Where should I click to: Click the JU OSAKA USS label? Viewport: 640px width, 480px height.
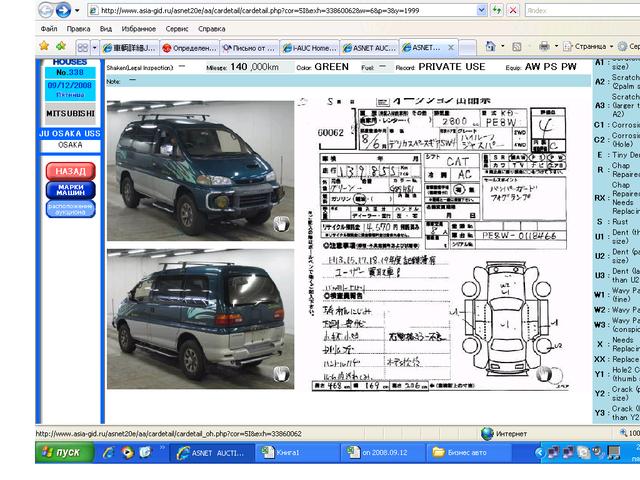click(x=70, y=133)
